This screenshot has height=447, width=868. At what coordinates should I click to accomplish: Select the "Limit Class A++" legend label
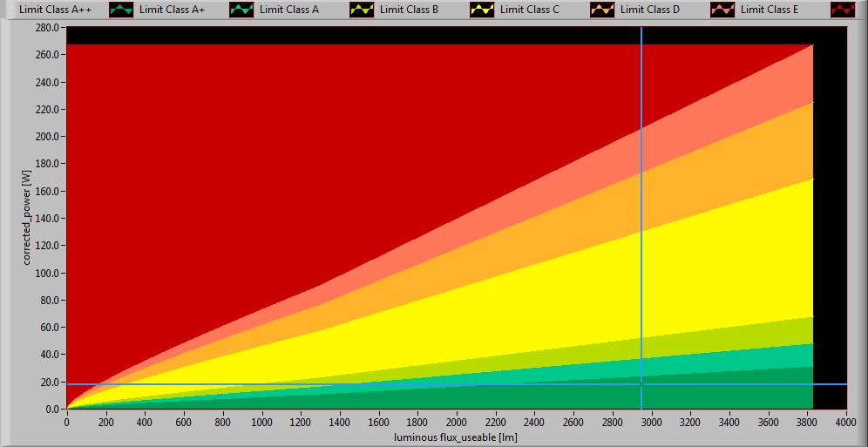tap(56, 10)
